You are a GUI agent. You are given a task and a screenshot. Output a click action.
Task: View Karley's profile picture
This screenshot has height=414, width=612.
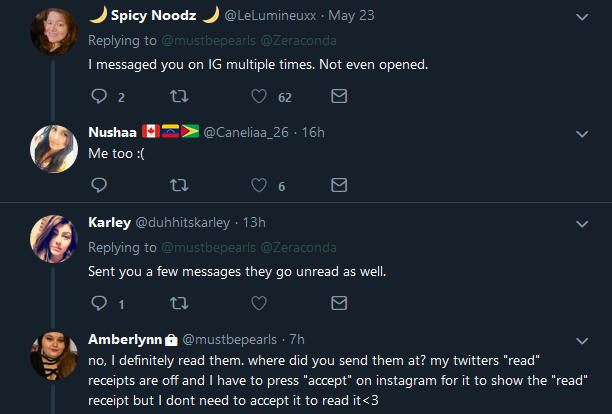(54, 239)
